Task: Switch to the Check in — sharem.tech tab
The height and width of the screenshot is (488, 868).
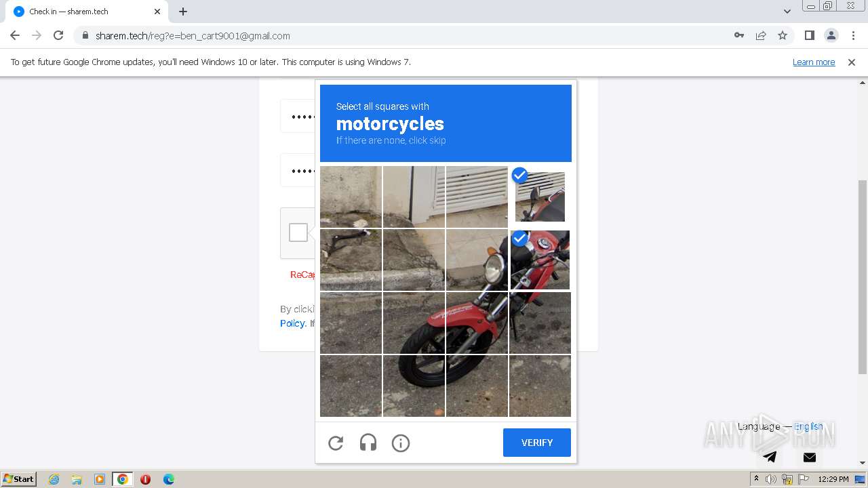Action: 85,12
